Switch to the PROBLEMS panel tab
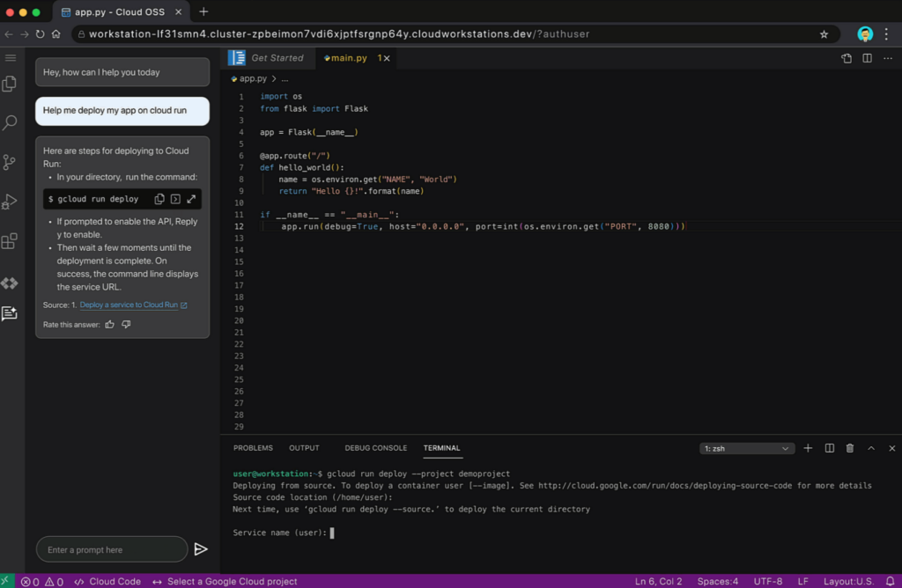 click(x=253, y=448)
